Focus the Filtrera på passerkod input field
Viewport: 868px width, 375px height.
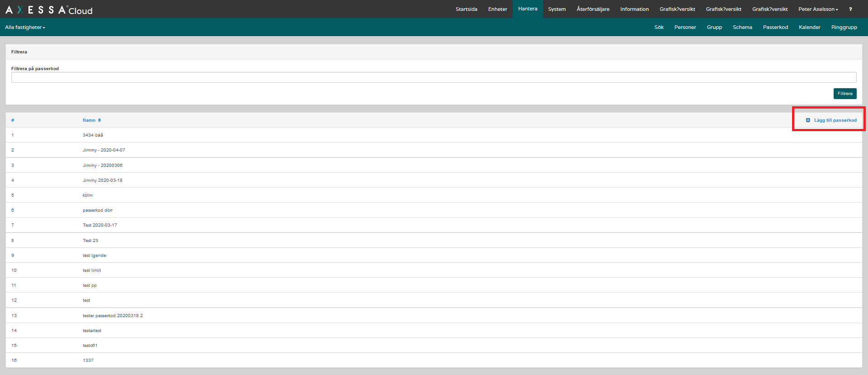(434, 77)
